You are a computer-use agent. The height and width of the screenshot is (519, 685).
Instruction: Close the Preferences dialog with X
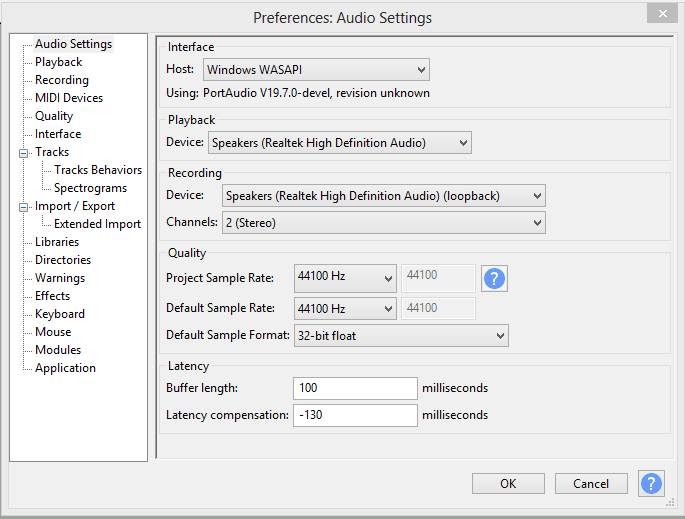663,14
